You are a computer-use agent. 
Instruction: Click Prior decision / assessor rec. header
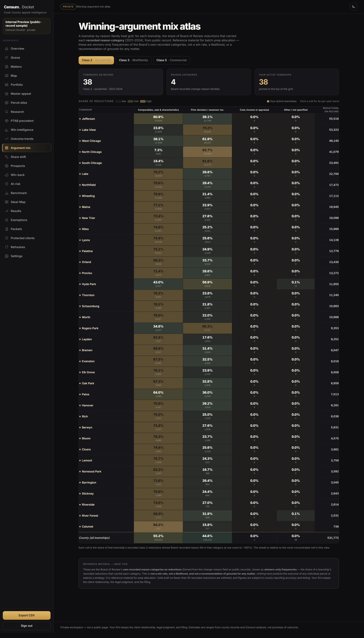coord(207,110)
